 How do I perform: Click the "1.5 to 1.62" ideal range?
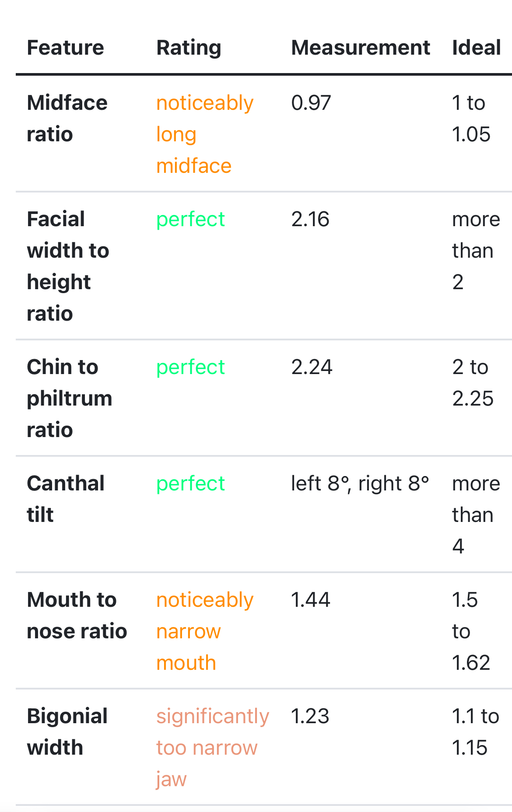470,631
